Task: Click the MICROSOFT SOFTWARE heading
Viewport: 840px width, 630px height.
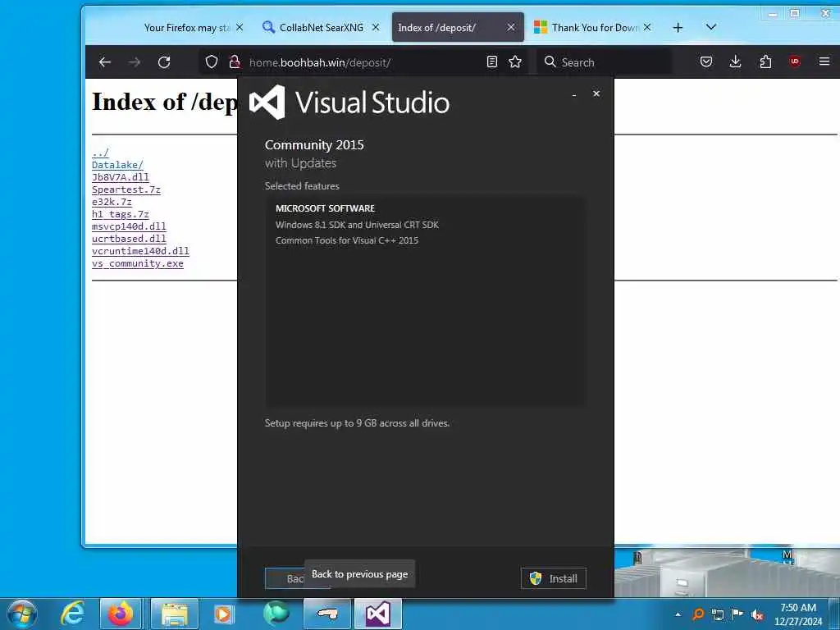Action: (325, 208)
